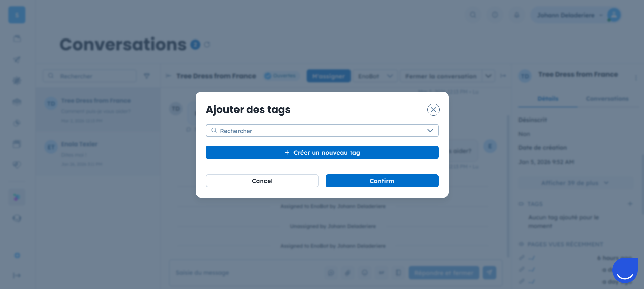Click the send message arrow icon
644x289 pixels.
point(489,273)
